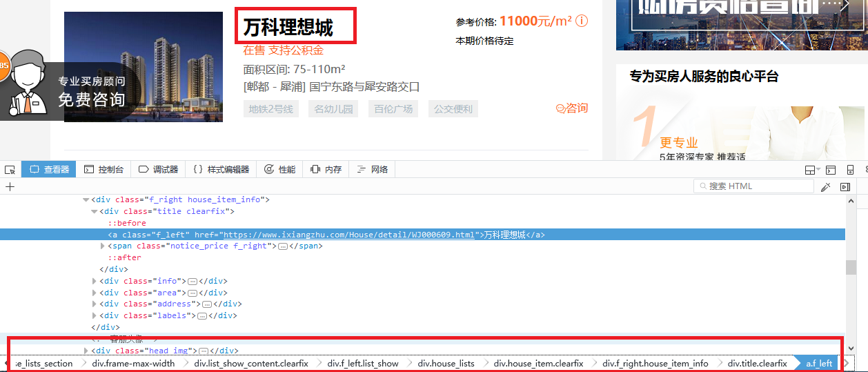The height and width of the screenshot is (372, 868).
Task: Click the 百伦广场 tag label
Action: [393, 109]
